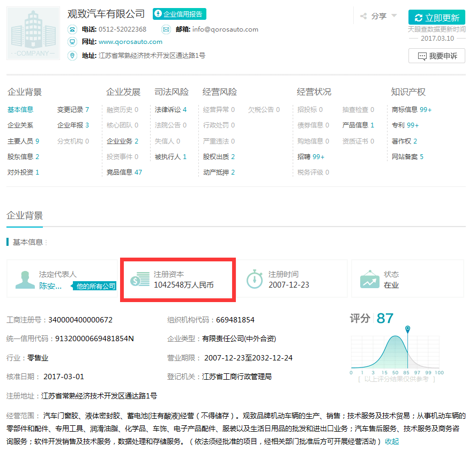
Task: Select 法院公告 0 nav item
Action: 170,125
